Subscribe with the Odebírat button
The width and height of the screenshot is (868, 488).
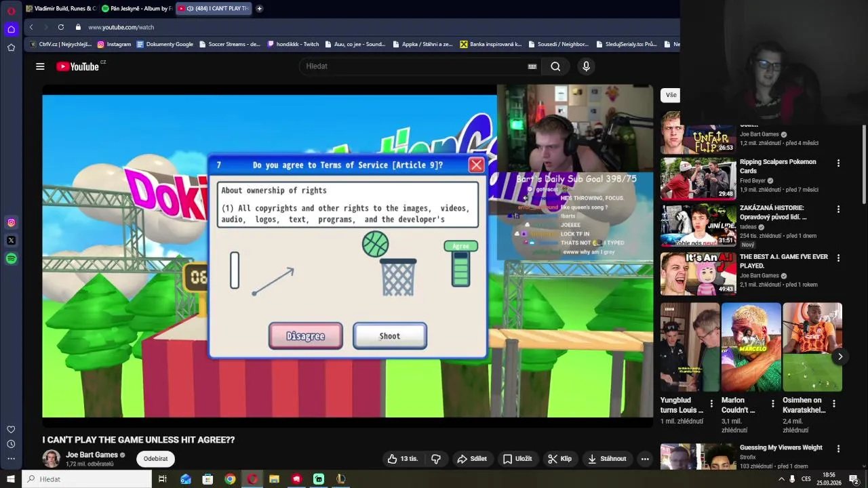(x=155, y=459)
